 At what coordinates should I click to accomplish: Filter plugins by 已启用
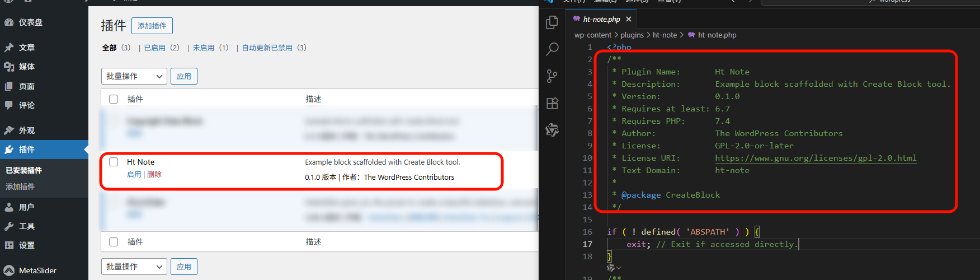tap(155, 48)
